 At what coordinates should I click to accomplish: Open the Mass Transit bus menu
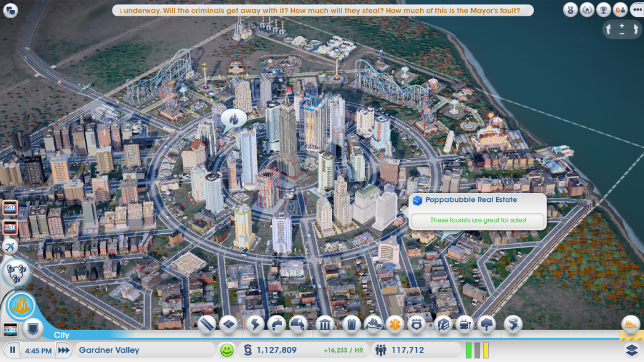pyautogui.click(x=465, y=325)
